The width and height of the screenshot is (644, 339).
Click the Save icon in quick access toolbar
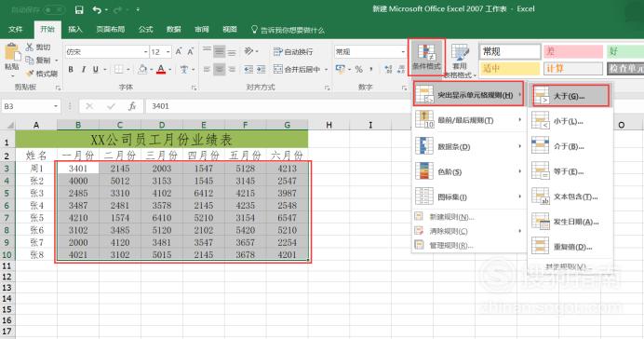(79, 9)
